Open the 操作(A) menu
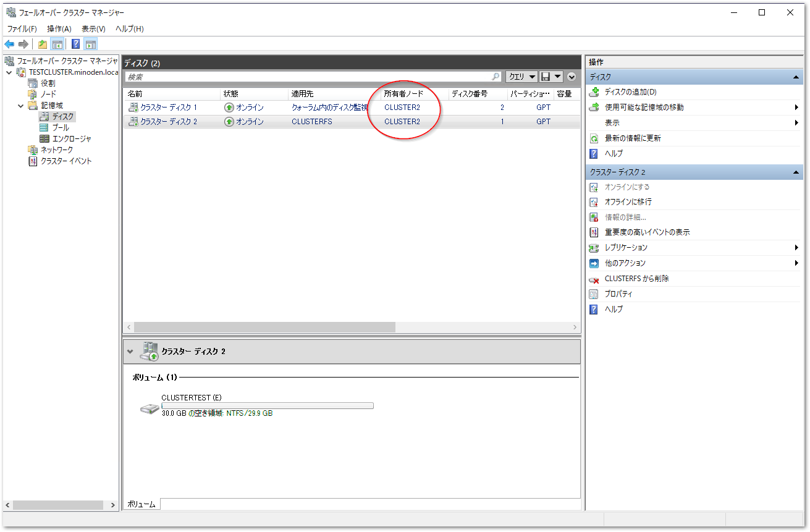 point(59,28)
